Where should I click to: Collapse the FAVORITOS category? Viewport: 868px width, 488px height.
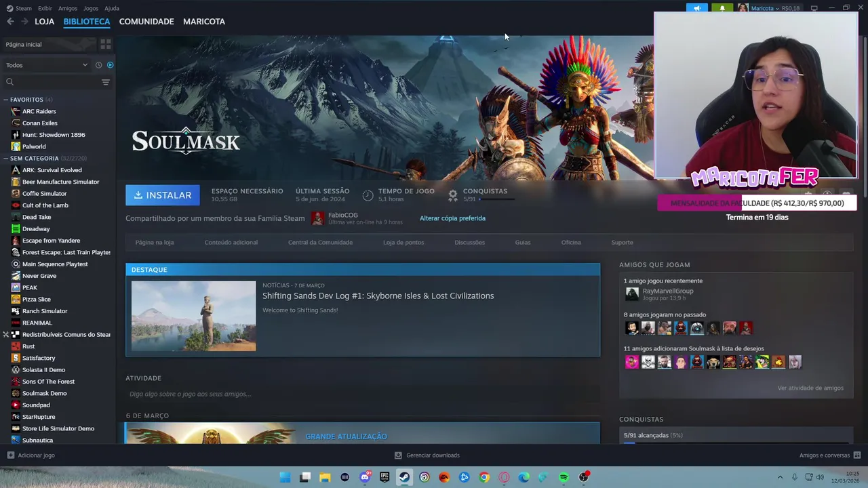coord(5,100)
